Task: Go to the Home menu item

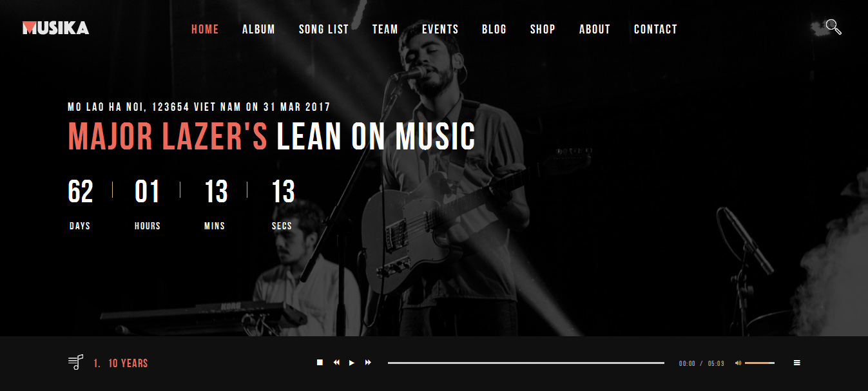Action: 205,29
